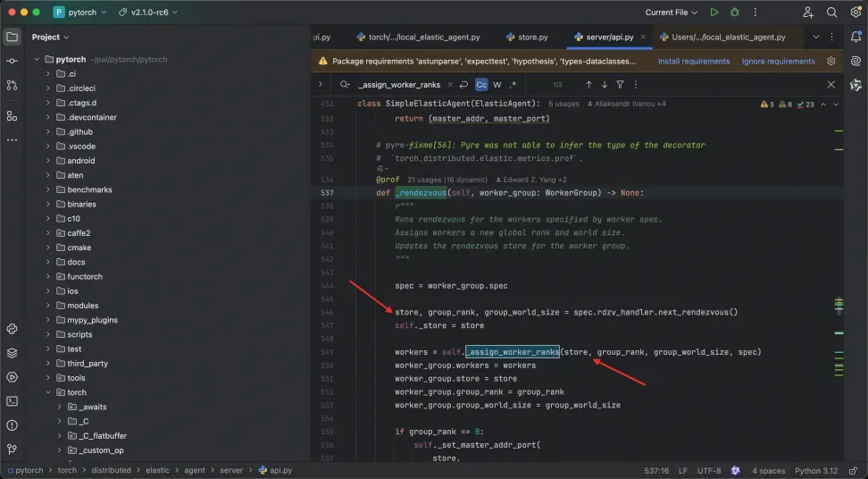Open package requirements settings gear

point(830,61)
